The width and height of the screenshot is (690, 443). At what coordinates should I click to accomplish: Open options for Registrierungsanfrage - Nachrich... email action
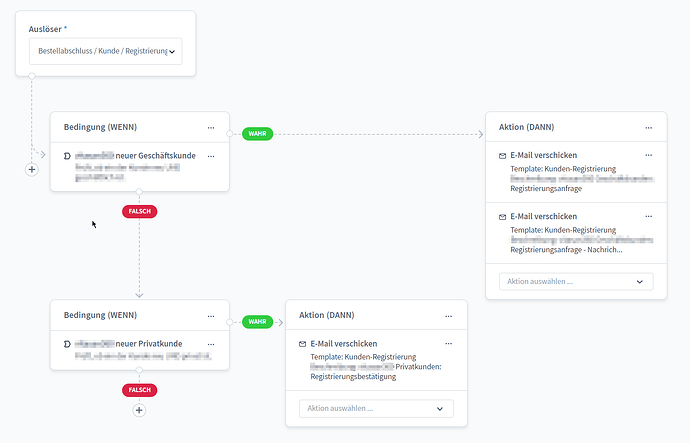point(649,216)
